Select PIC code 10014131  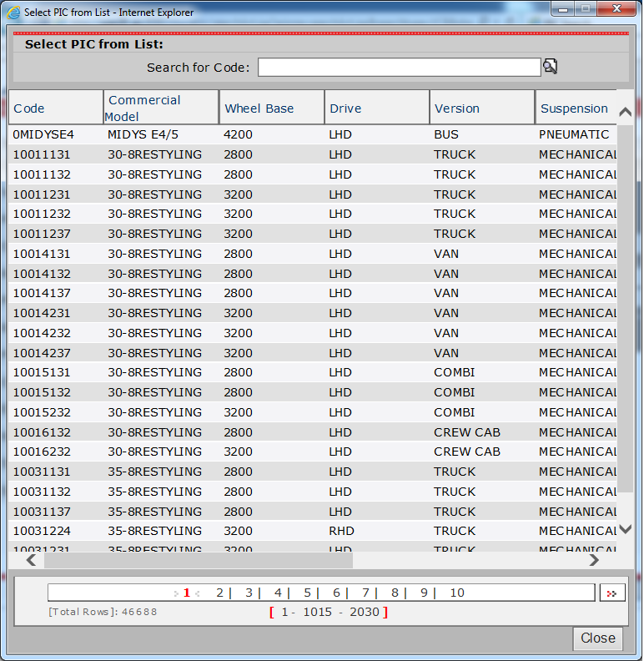click(x=42, y=254)
